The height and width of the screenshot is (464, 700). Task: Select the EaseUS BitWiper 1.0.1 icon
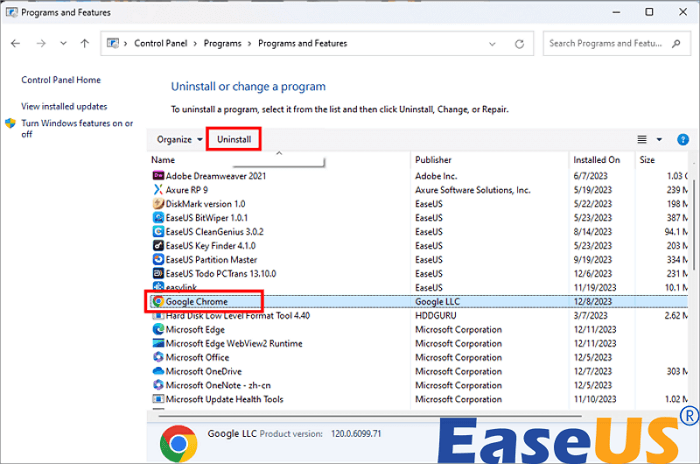[x=158, y=217]
